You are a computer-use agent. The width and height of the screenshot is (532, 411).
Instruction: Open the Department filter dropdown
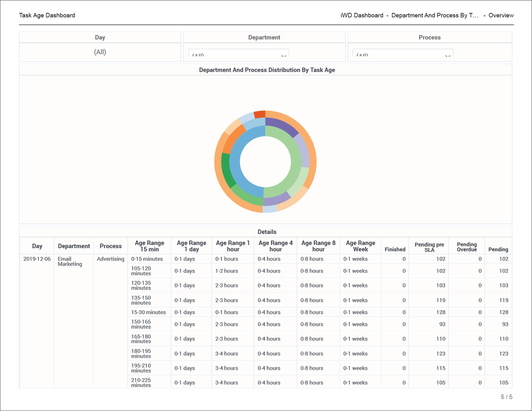239,54
